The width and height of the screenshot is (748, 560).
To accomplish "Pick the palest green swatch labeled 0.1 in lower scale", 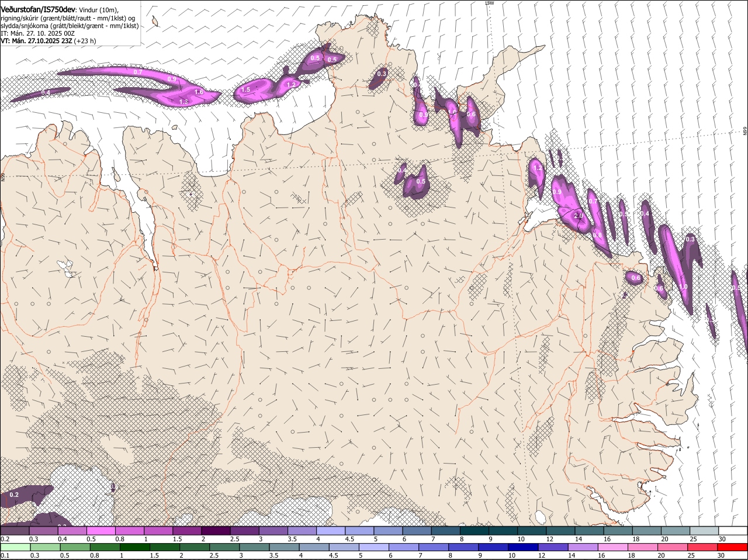I will 16,547.
